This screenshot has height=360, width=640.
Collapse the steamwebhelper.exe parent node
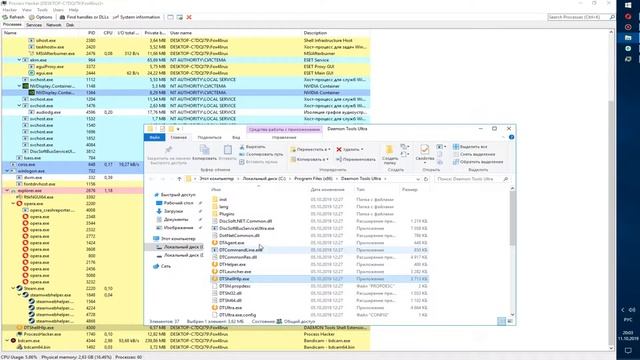click(19, 295)
